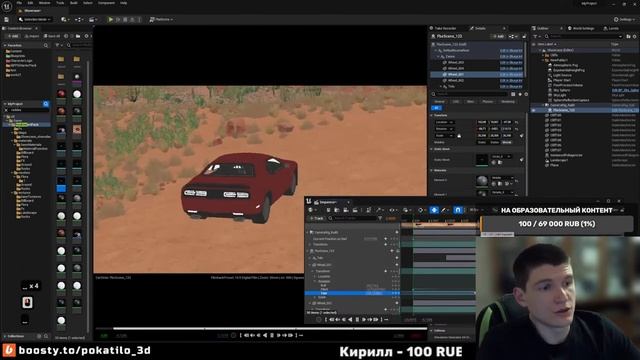Select the highlighted Yaw track row in Sequencer
The height and width of the screenshot is (360, 640).
[x=352, y=293]
